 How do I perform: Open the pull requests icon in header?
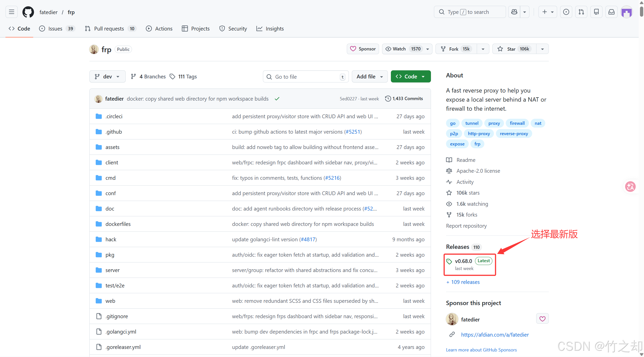tap(581, 12)
